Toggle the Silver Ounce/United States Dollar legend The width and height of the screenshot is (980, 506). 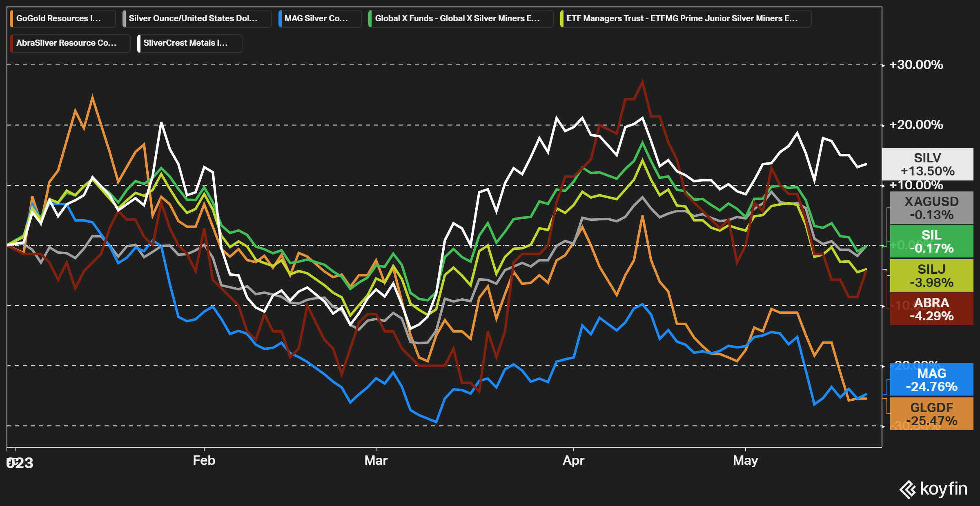196,19
